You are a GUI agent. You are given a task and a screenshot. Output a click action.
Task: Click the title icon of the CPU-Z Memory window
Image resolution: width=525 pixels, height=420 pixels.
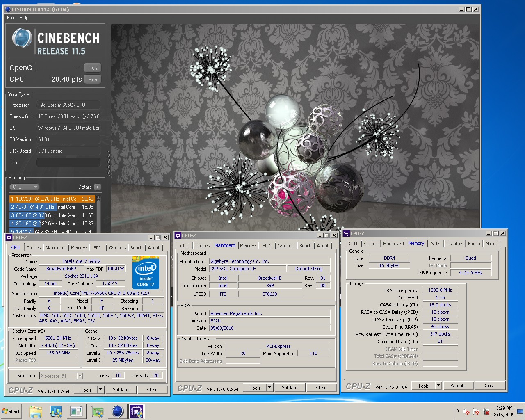(347, 233)
